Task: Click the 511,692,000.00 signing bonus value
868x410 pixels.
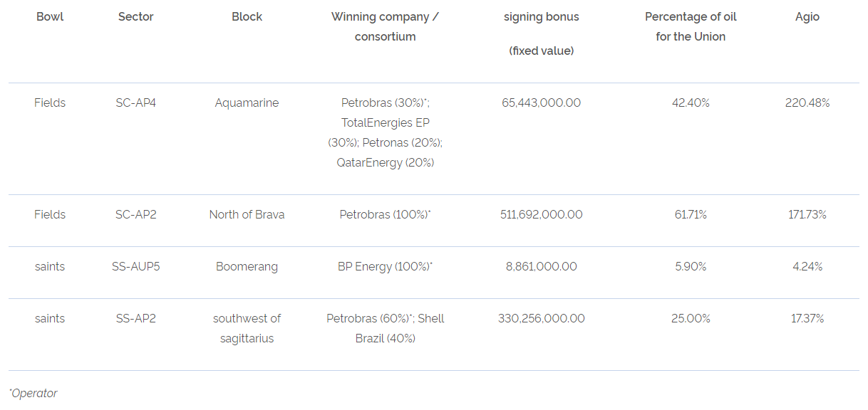Action: pos(541,214)
